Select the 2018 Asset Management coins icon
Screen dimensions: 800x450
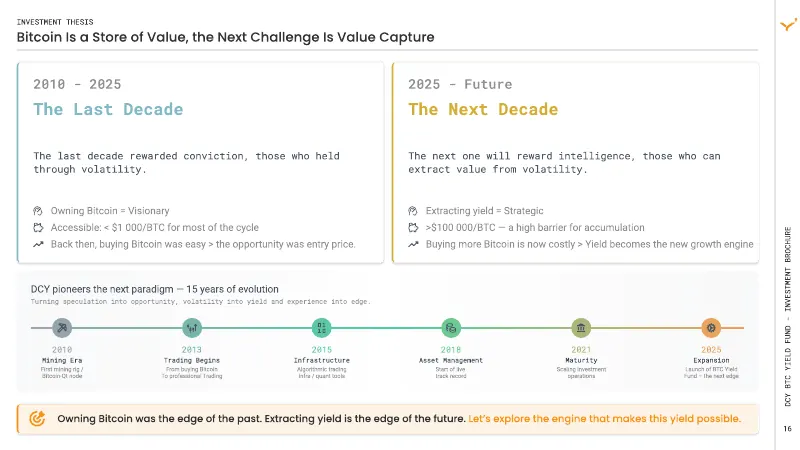pyautogui.click(x=451, y=328)
